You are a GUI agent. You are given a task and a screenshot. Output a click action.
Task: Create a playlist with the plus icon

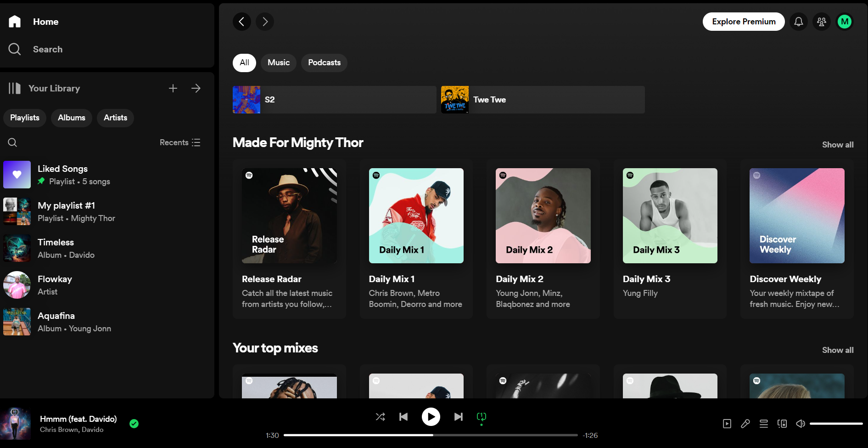pyautogui.click(x=173, y=88)
